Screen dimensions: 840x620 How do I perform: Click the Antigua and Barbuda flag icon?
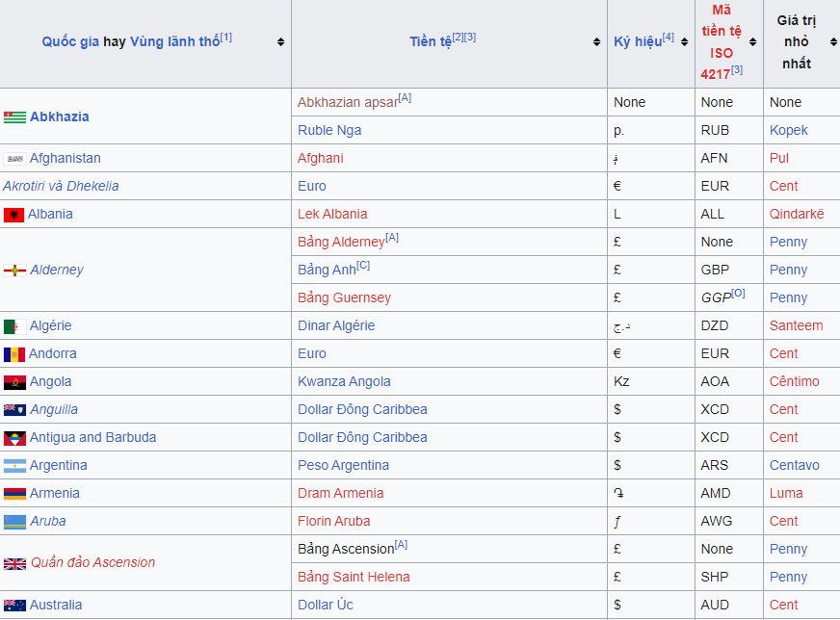(x=14, y=438)
